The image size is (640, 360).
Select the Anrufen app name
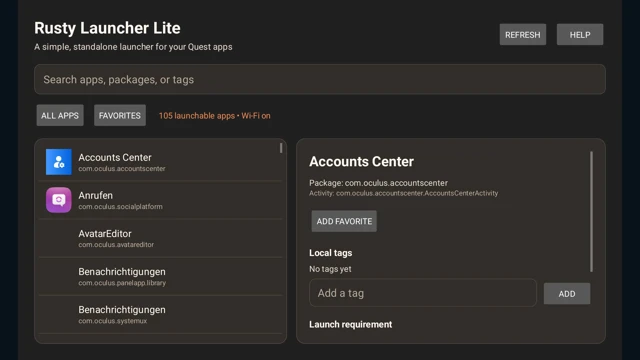[x=96, y=196]
